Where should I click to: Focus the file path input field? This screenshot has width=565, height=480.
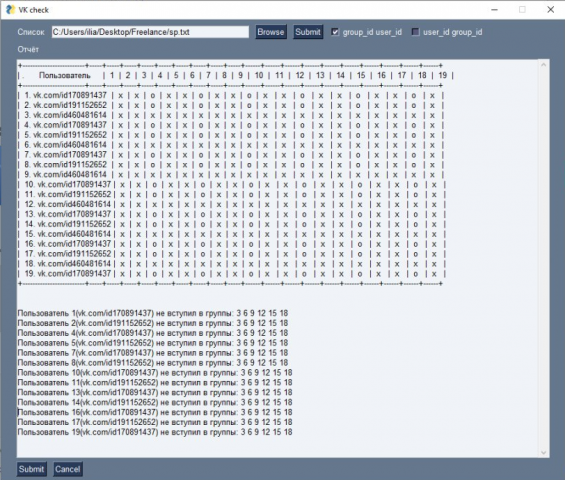150,32
